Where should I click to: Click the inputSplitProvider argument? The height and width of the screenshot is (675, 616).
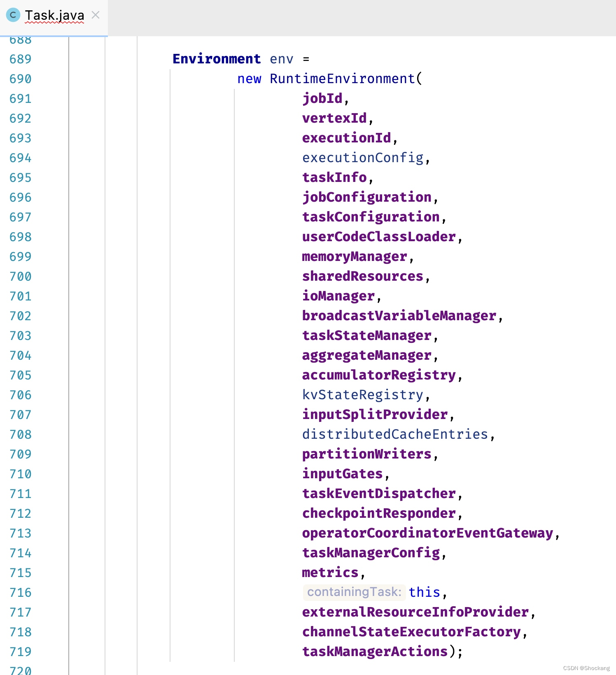pyautogui.click(x=375, y=415)
